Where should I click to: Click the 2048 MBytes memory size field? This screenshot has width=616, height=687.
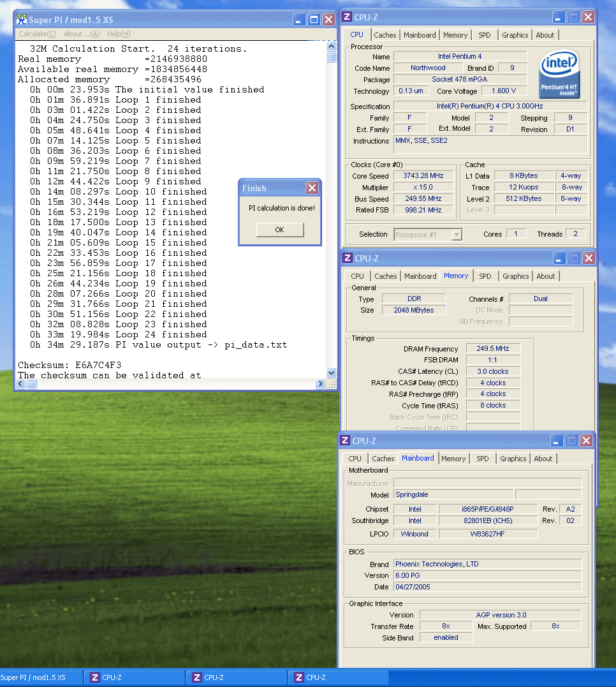tap(414, 310)
